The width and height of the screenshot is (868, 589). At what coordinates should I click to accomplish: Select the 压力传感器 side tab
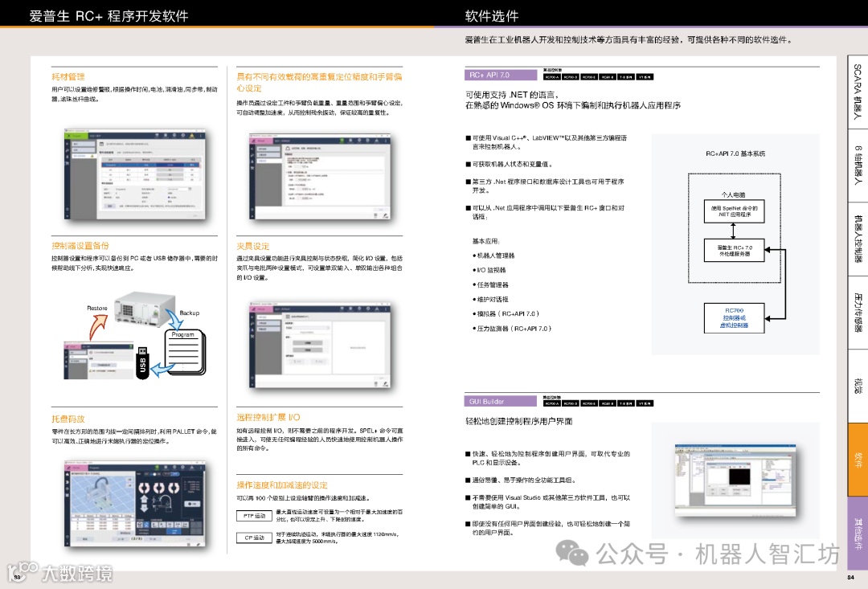coord(858,313)
